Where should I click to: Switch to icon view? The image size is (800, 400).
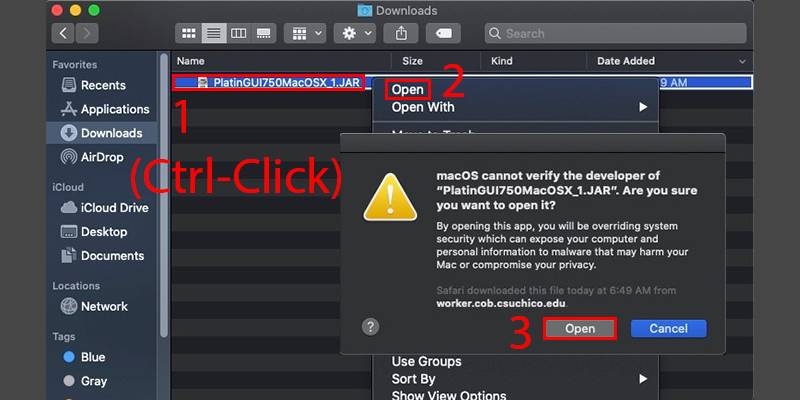coord(189,33)
